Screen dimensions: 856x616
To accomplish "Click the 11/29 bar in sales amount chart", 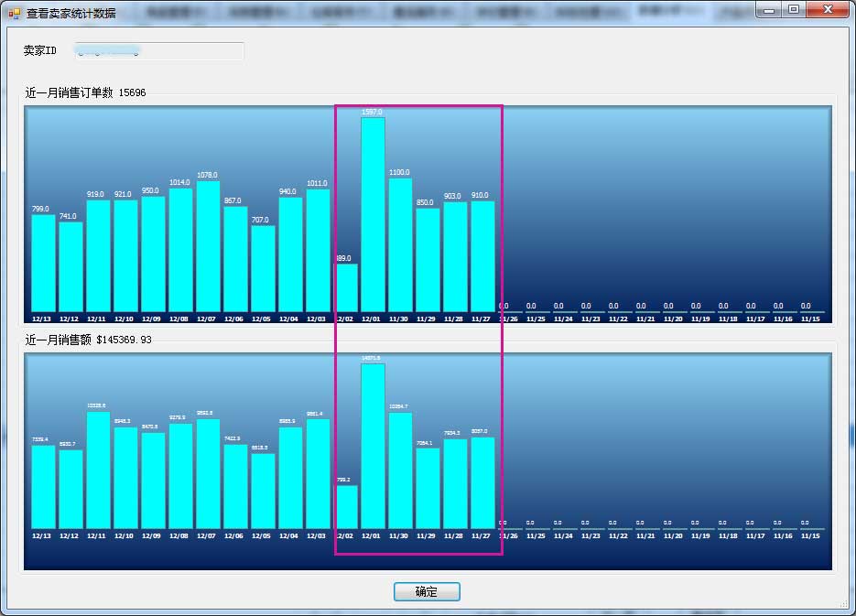I will click(x=428, y=488).
